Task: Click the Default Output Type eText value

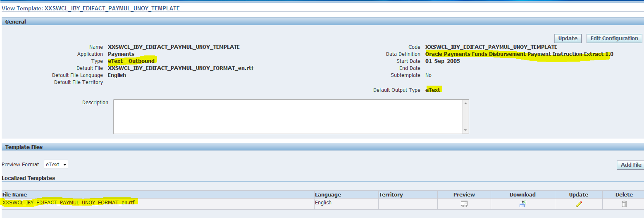Action: pos(433,90)
